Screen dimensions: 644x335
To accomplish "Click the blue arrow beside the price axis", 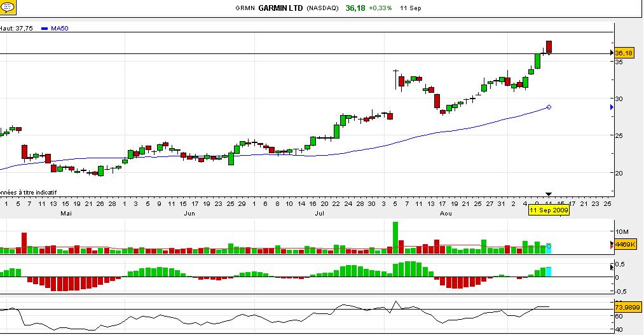I will [612, 107].
